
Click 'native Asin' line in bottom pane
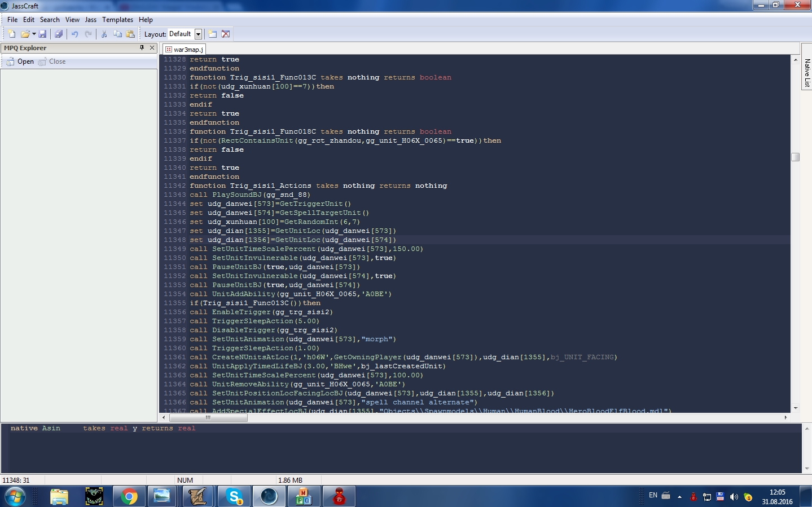pos(103,428)
